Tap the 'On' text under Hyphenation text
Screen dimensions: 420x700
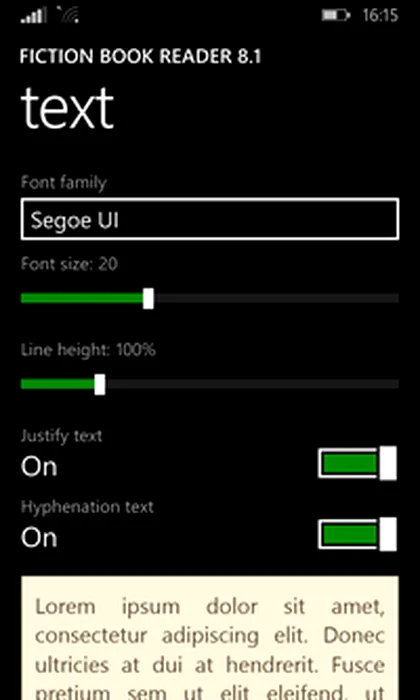coord(39,538)
